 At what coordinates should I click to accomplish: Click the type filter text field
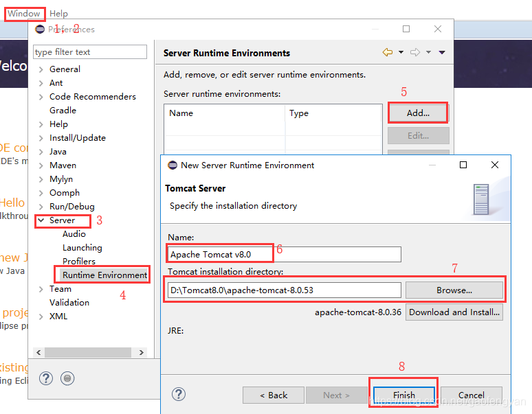[90, 51]
